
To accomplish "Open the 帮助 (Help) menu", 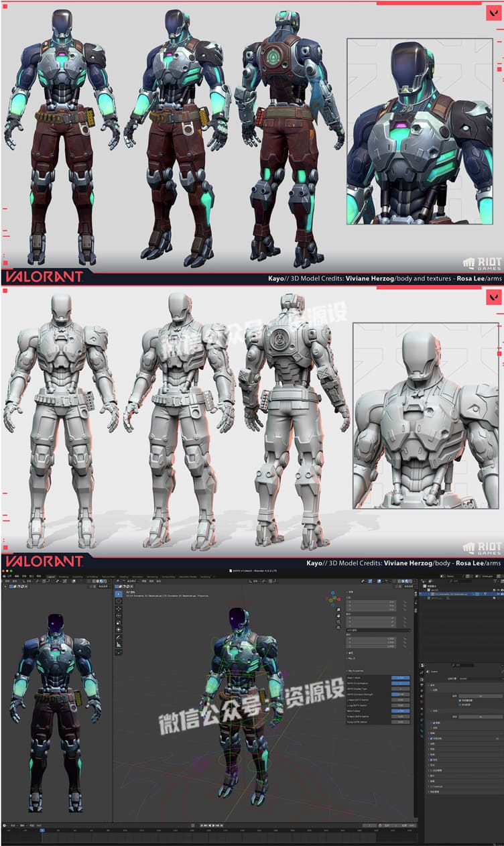I will [x=39, y=576].
